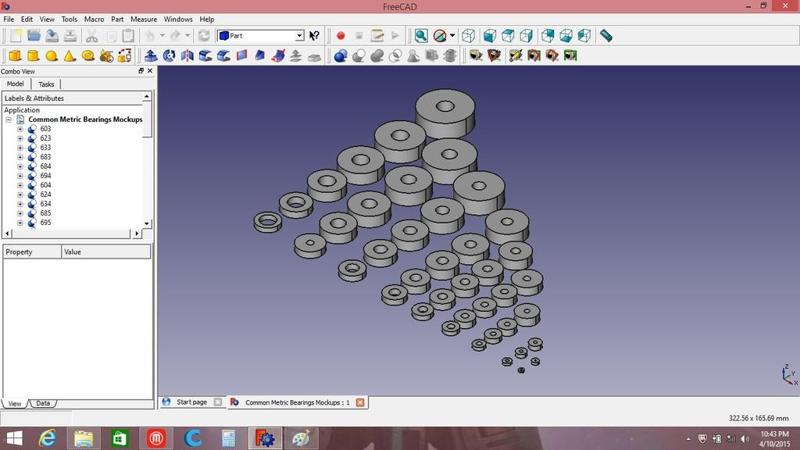Click the Measure Linear icon
This screenshot has height=450, width=800.
click(476, 56)
